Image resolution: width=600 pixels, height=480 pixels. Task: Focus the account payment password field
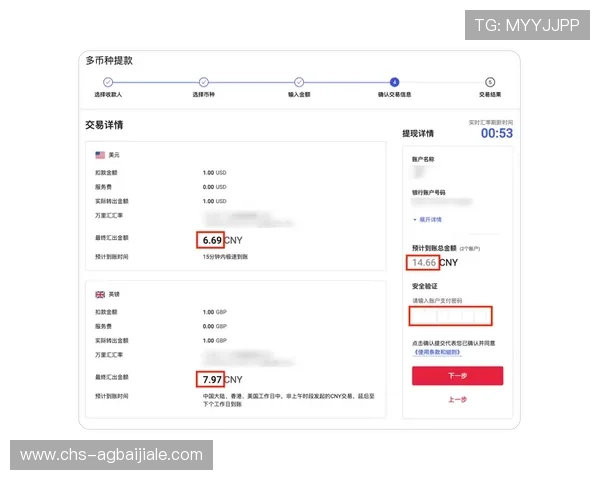pos(450,316)
